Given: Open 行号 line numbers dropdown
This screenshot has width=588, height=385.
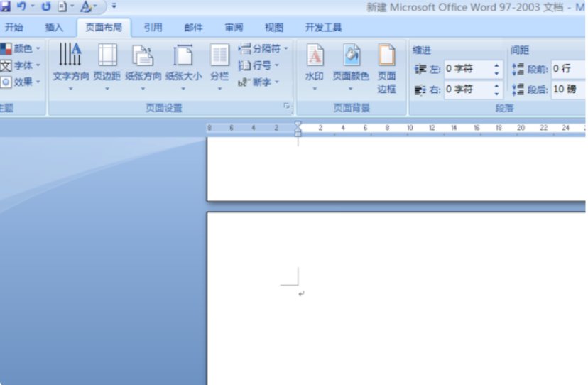Looking at the screenshot, I should pyautogui.click(x=258, y=65).
